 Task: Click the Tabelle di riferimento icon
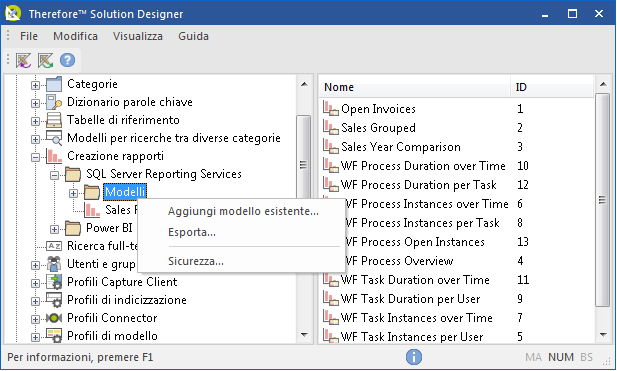coord(54,120)
